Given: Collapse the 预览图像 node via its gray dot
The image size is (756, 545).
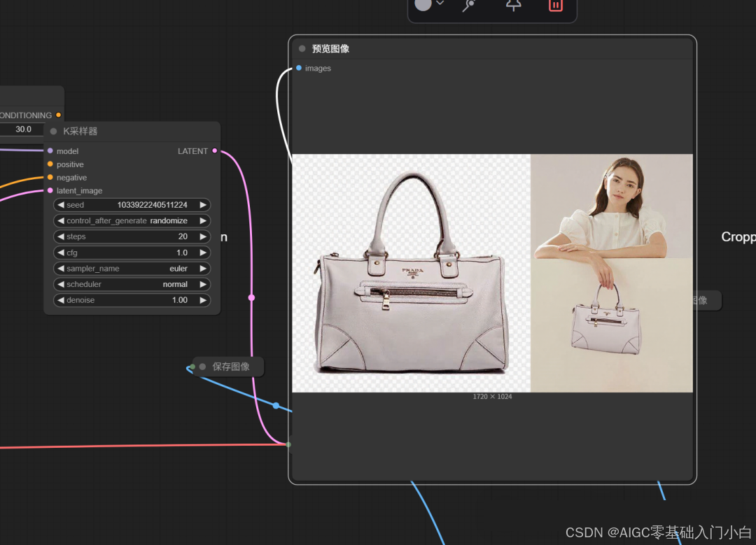Looking at the screenshot, I should pyautogui.click(x=302, y=49).
